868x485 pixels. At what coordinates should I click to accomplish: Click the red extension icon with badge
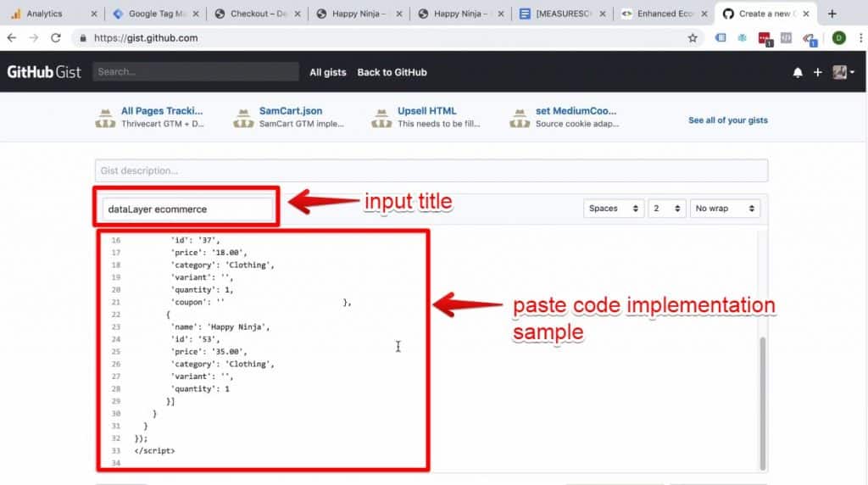click(765, 39)
